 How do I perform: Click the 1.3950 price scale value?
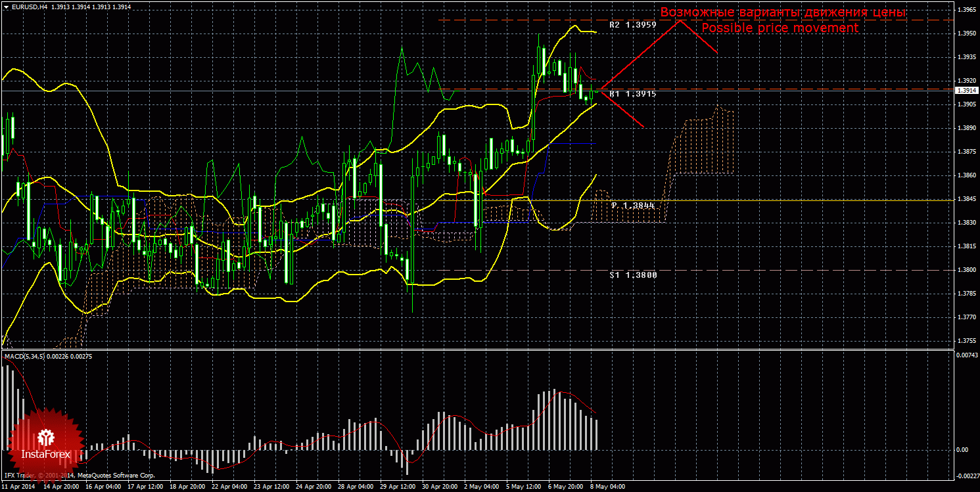click(x=966, y=34)
